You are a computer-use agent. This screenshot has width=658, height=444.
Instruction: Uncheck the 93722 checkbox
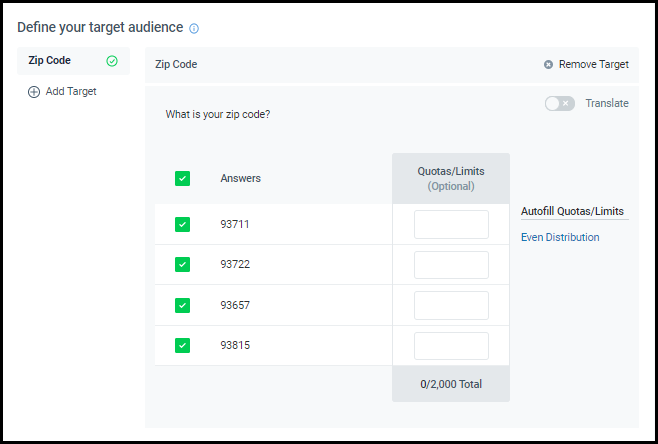click(x=183, y=264)
